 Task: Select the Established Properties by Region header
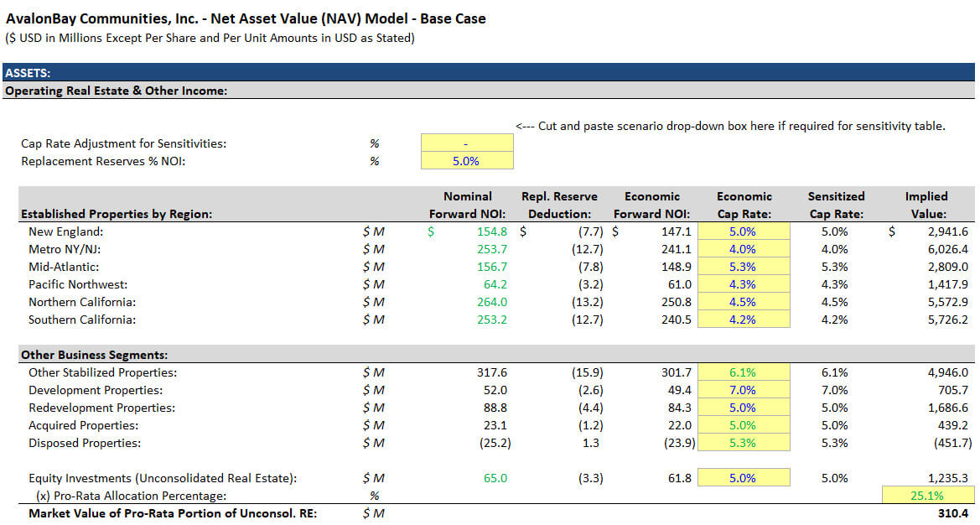117,214
